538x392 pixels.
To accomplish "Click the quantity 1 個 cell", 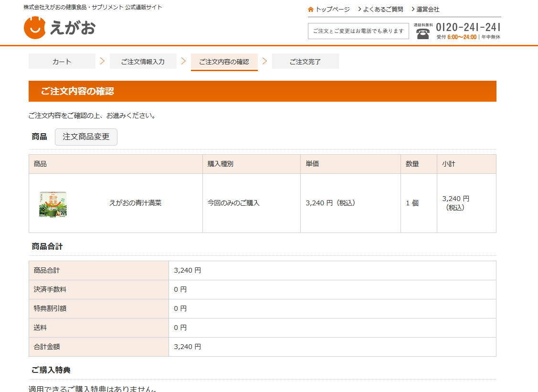I will pyautogui.click(x=419, y=203).
